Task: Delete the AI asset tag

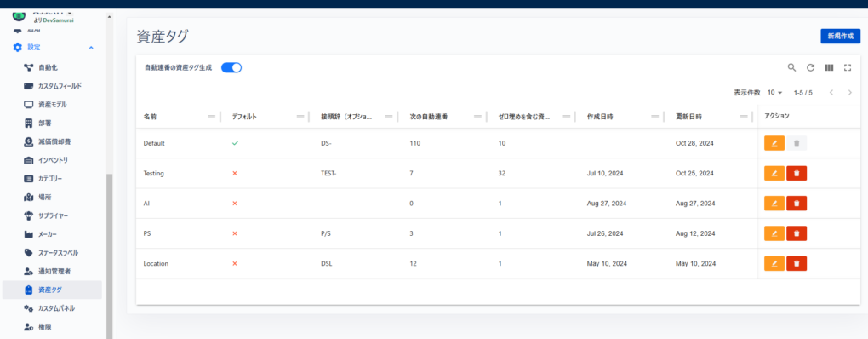Action: click(x=797, y=204)
